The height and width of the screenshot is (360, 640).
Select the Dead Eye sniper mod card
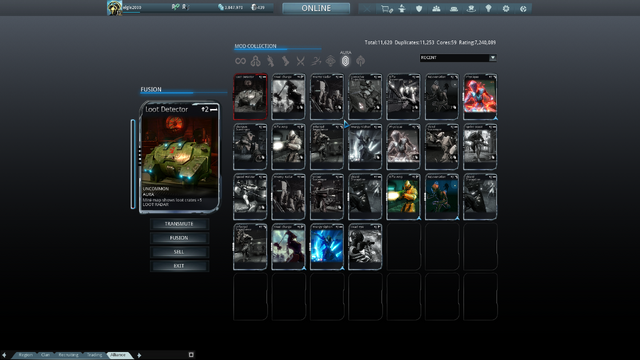tap(365, 247)
